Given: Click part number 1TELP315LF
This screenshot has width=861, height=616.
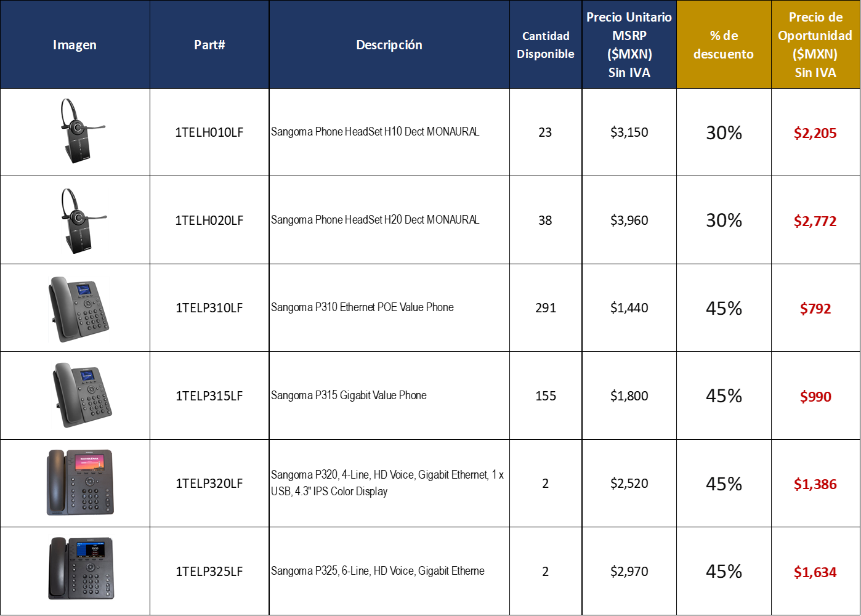Looking at the screenshot, I should click(209, 396).
